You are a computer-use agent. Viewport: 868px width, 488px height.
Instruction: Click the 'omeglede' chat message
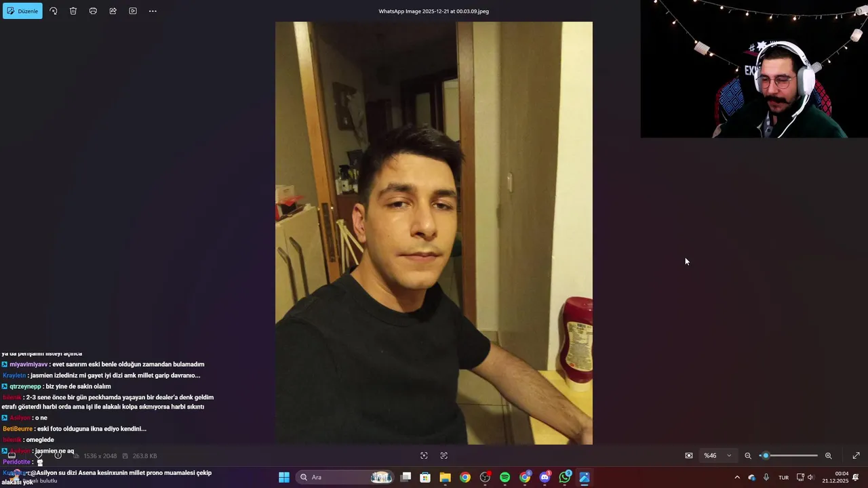click(40, 440)
